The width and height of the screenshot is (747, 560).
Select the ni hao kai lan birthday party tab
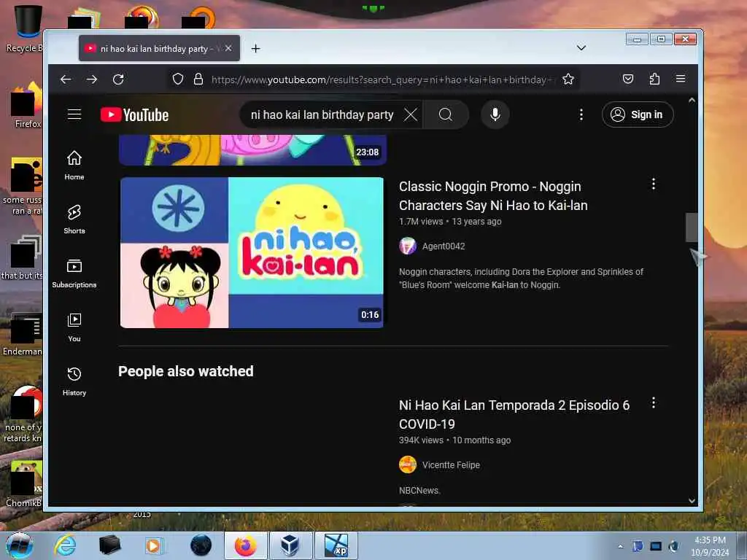[159, 49]
